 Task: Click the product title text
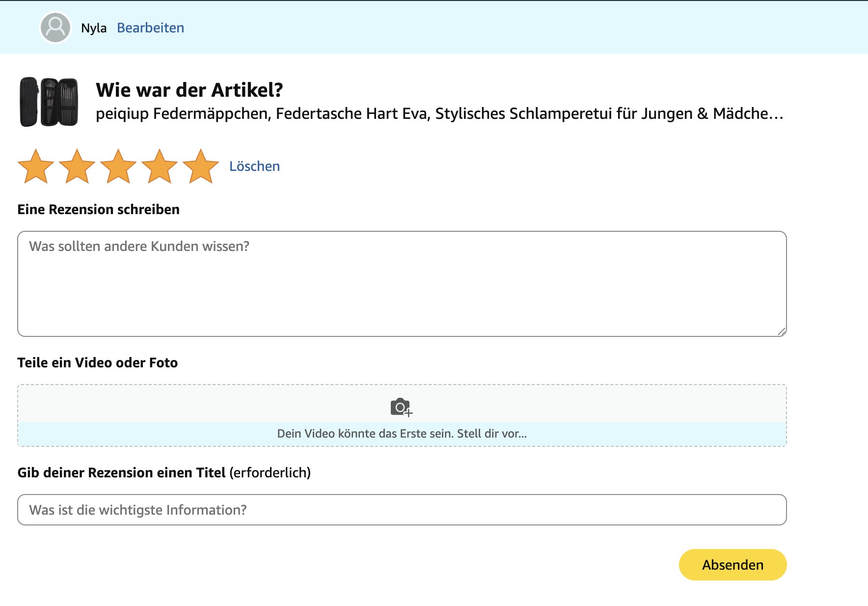(439, 113)
